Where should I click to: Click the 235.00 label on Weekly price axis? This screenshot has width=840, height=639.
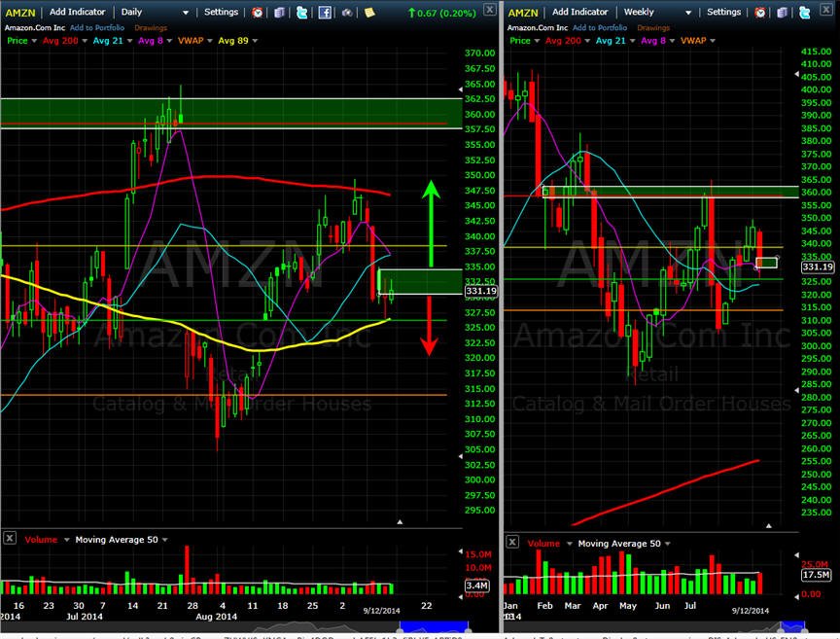816,513
